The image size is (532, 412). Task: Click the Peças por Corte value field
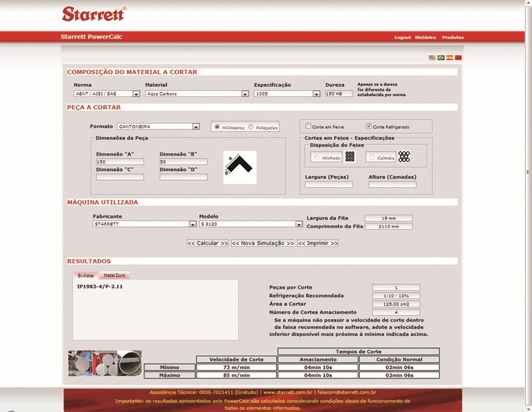(x=396, y=287)
